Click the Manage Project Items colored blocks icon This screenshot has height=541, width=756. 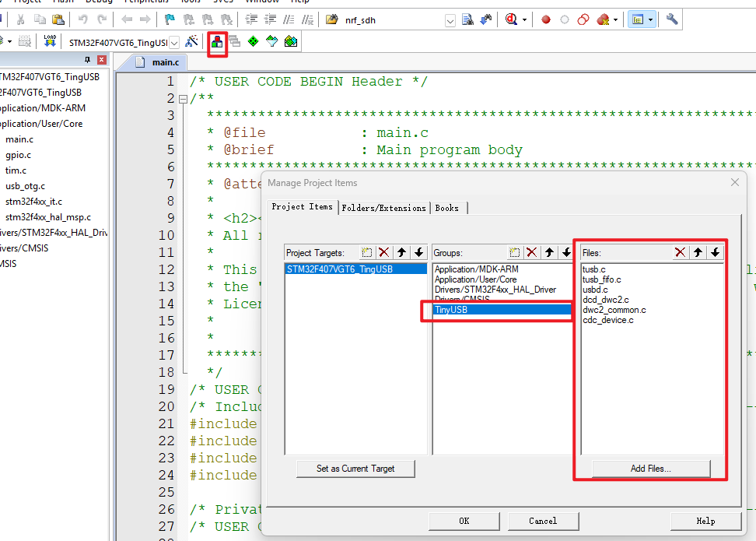point(217,42)
